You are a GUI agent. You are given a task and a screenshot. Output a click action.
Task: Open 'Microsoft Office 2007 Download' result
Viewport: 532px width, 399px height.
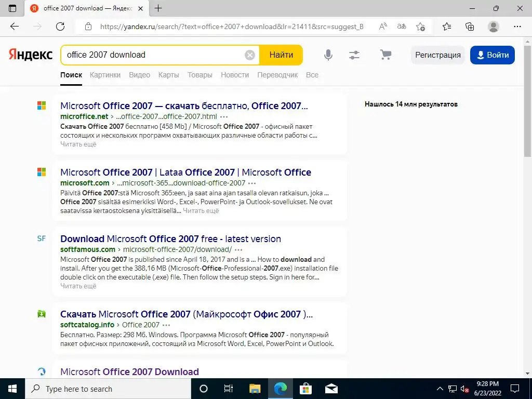129,372
